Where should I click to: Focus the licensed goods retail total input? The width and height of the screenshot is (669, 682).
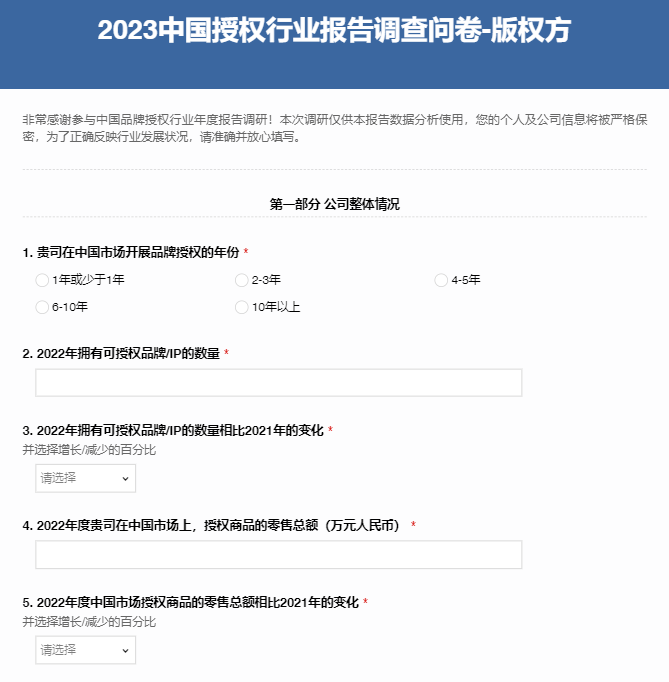(x=278, y=555)
